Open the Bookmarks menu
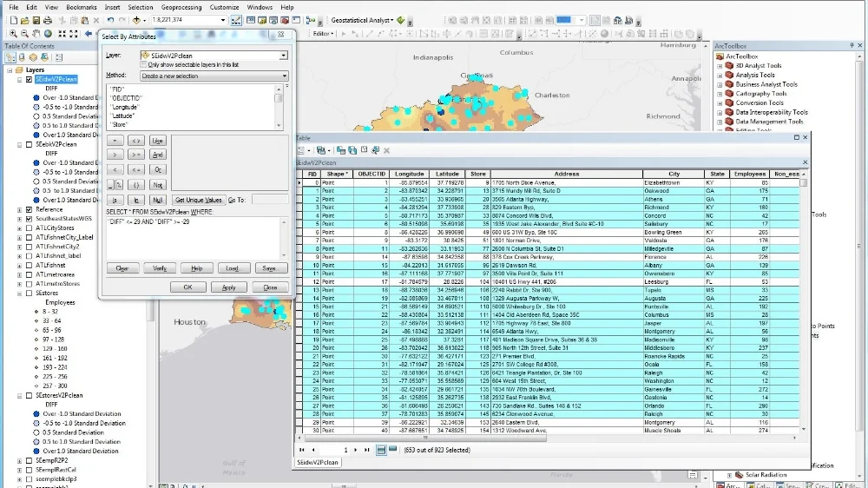 pos(82,7)
